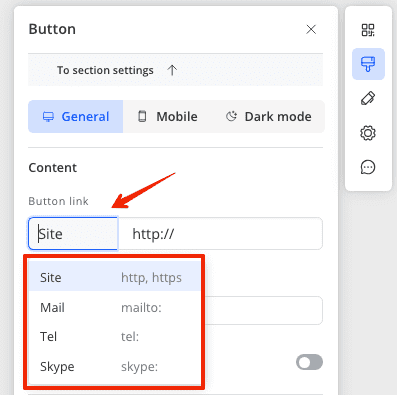
Task: Click the monitor icon on General tab
Action: click(48, 117)
